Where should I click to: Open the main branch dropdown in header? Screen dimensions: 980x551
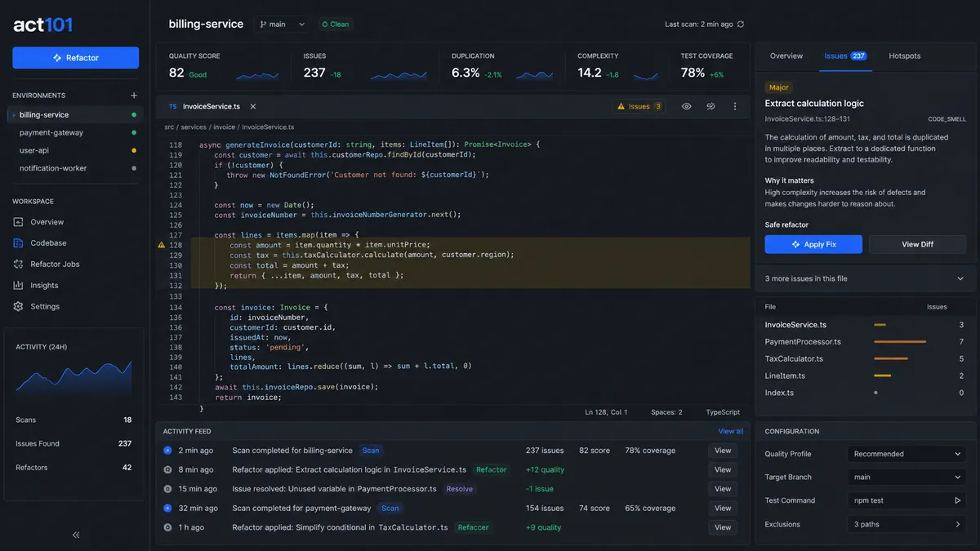[x=282, y=24]
